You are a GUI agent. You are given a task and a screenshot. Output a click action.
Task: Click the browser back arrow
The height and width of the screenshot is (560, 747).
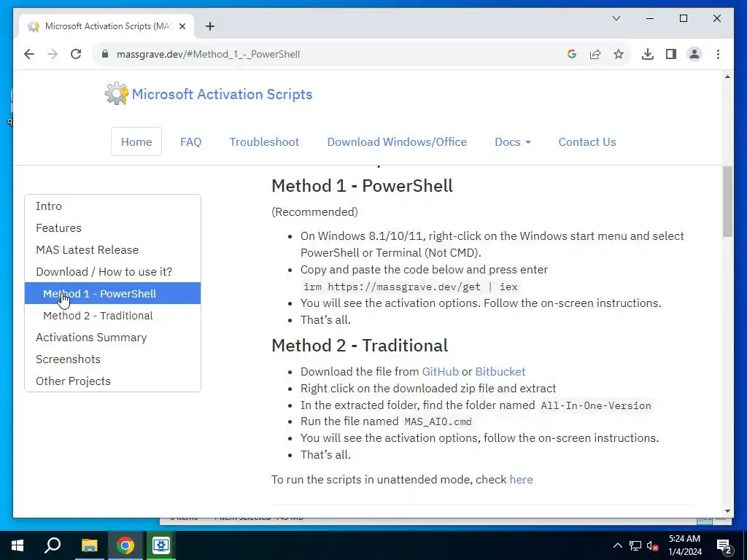(x=29, y=54)
